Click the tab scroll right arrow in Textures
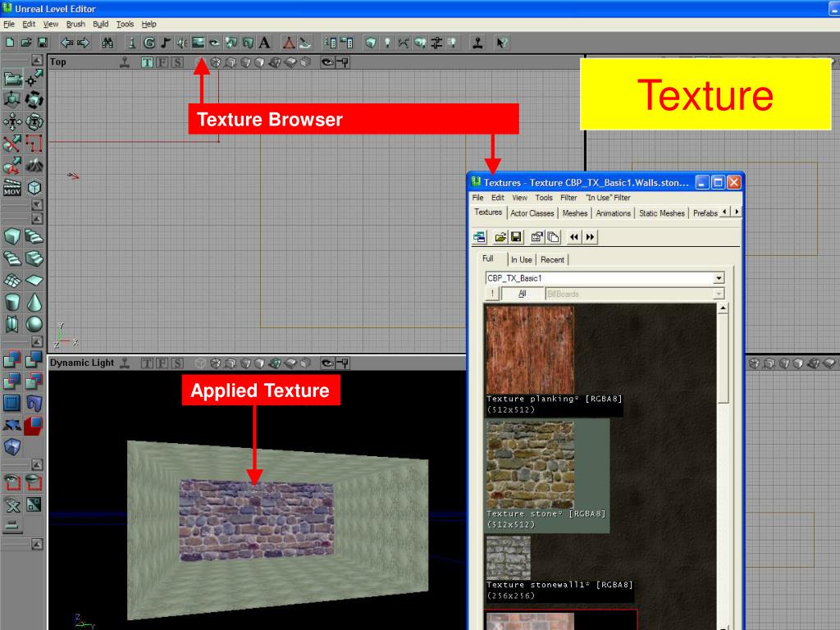Viewport: 840px width, 630px height. pyautogui.click(x=737, y=212)
